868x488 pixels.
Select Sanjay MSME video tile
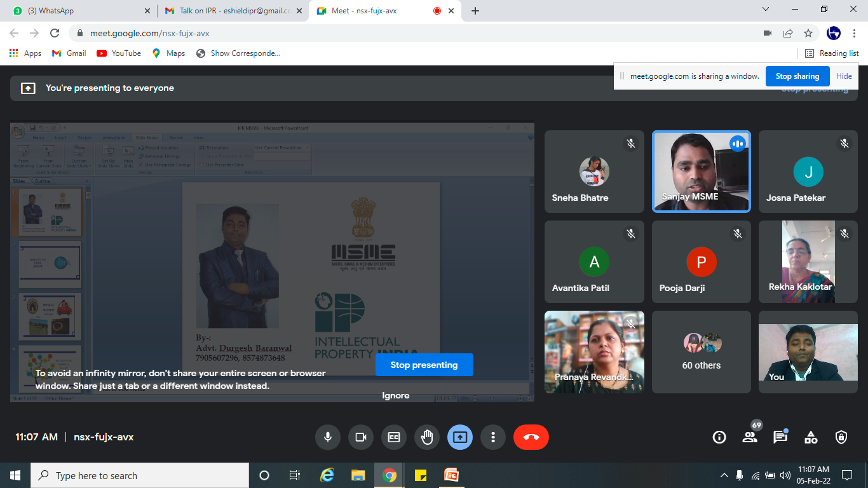coord(702,172)
